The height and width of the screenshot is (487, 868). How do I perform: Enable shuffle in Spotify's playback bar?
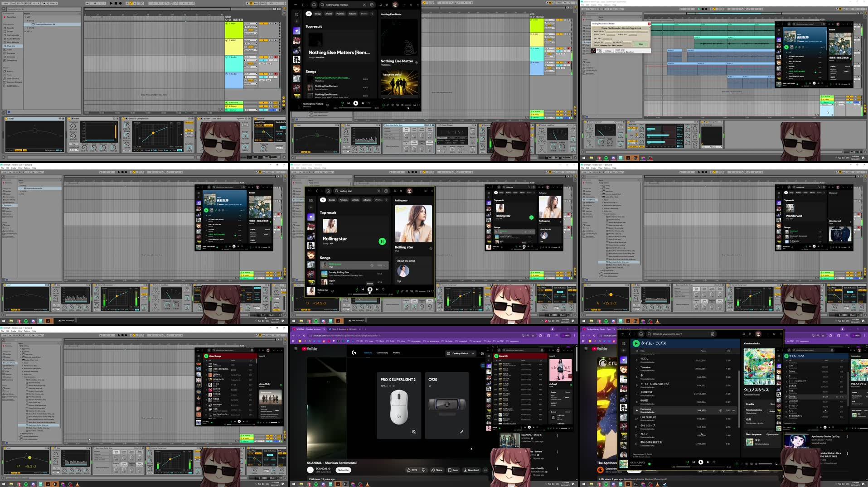click(343, 103)
